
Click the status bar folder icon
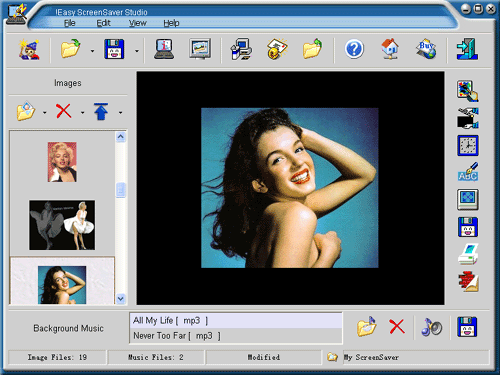(332, 357)
